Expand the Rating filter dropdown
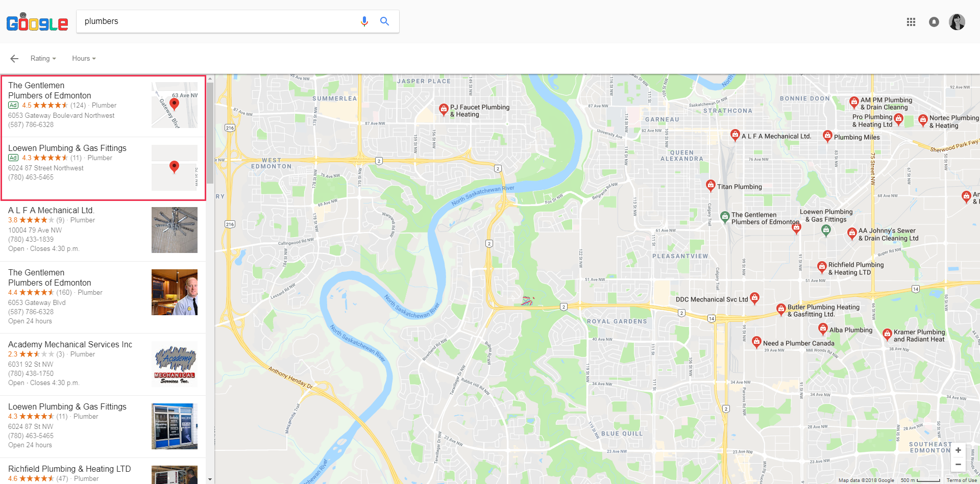980x484 pixels. 43,59
